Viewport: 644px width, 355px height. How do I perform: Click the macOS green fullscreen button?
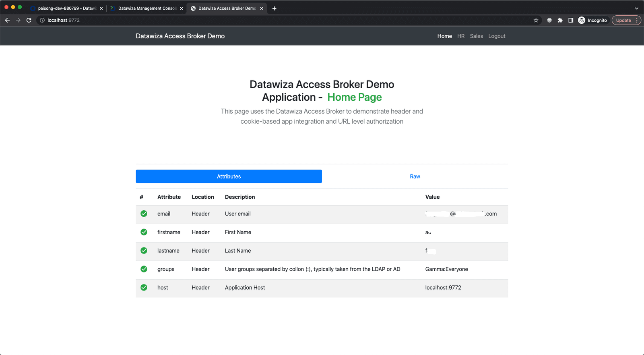[x=20, y=7]
